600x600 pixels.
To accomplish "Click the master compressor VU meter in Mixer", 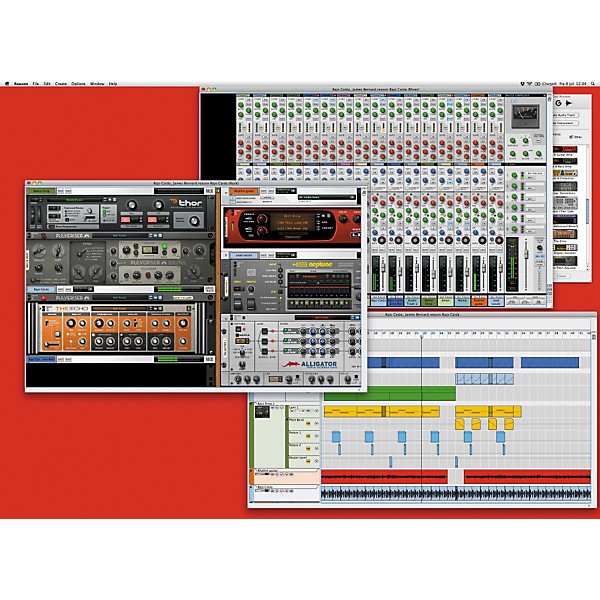I will (x=525, y=116).
